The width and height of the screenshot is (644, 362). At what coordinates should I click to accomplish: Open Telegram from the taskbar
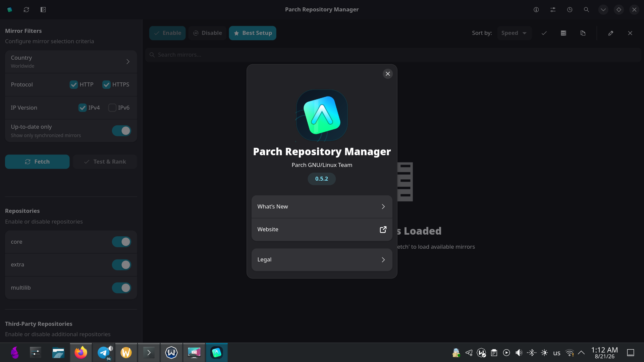pos(104,353)
